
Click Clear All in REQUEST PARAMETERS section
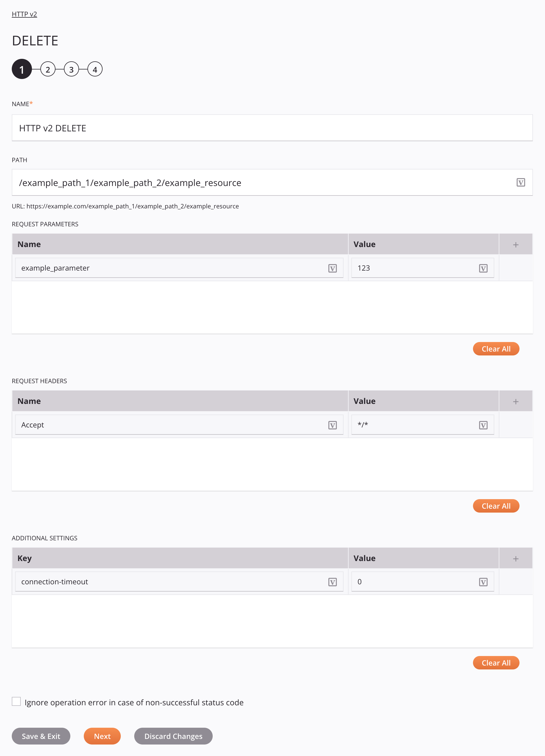click(496, 349)
